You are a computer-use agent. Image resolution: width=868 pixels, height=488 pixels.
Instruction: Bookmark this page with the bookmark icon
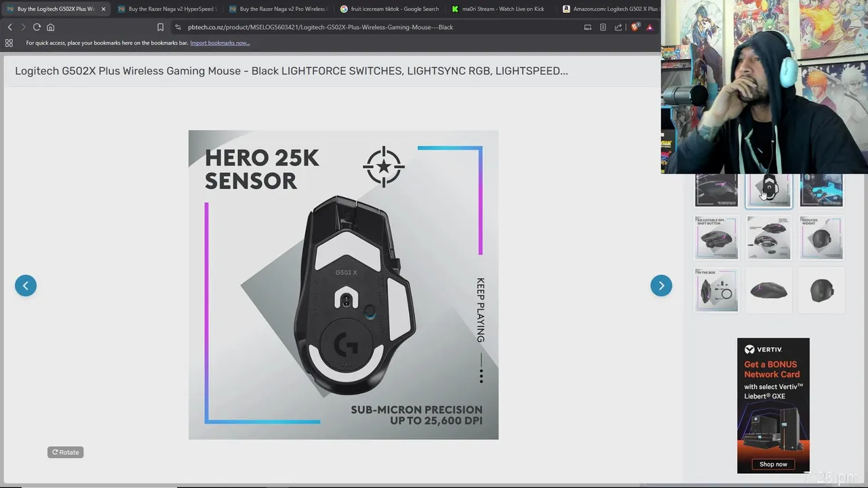[160, 27]
